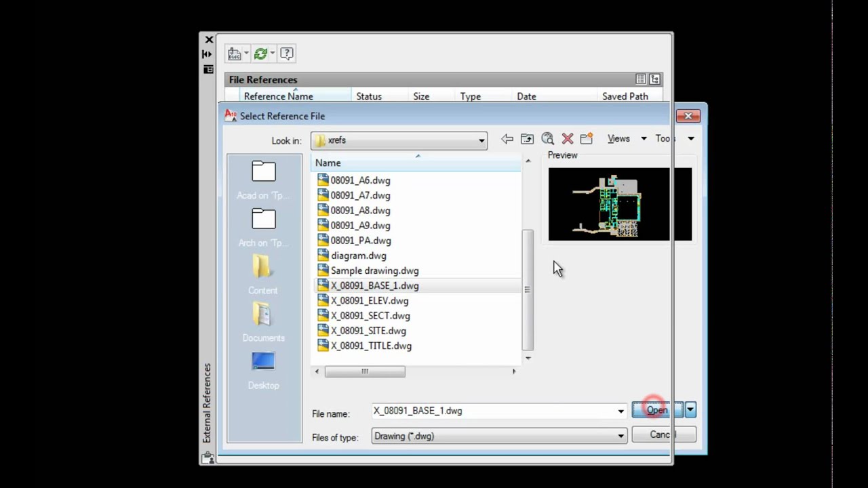Image resolution: width=868 pixels, height=488 pixels.
Task: Click the Cancel button
Action: pyautogui.click(x=663, y=435)
